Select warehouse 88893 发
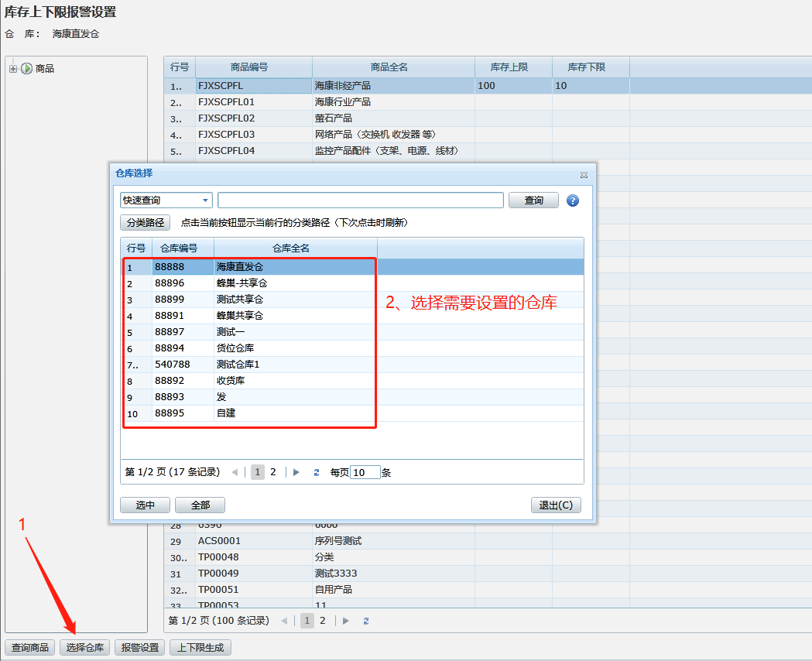The image size is (812, 661). point(352,397)
